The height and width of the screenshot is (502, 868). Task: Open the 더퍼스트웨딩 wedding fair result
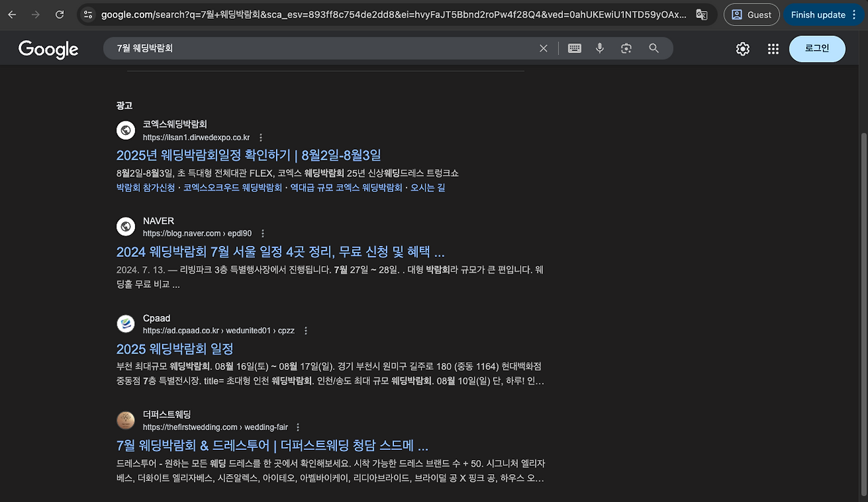(270, 446)
